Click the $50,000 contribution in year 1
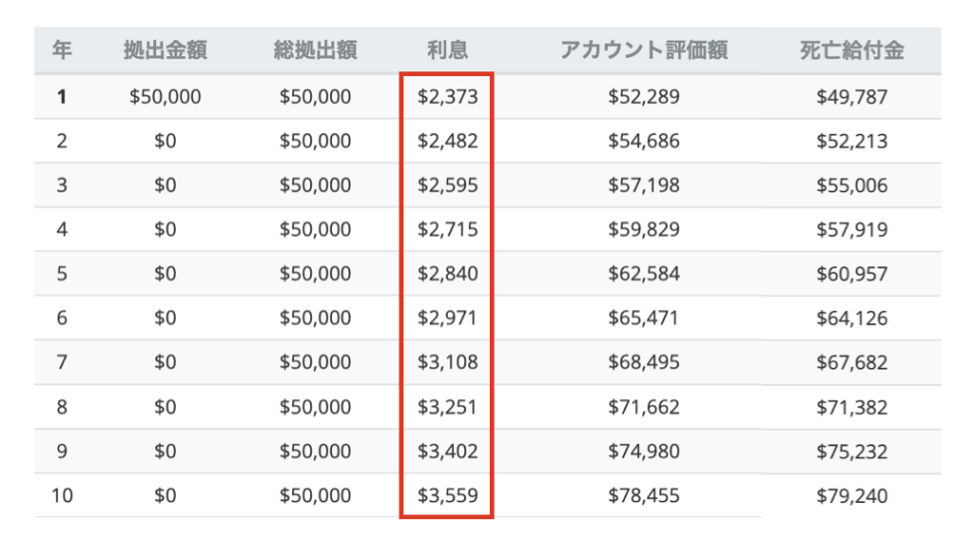 click(165, 96)
